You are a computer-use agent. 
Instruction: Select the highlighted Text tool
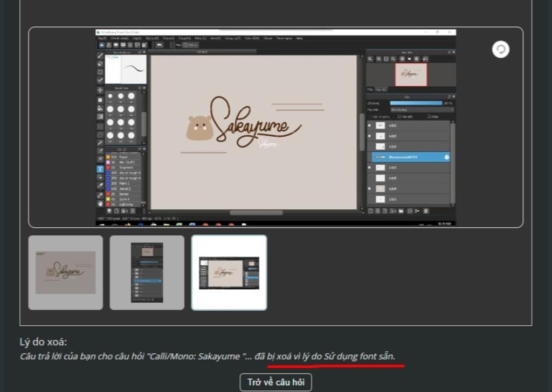[x=100, y=169]
